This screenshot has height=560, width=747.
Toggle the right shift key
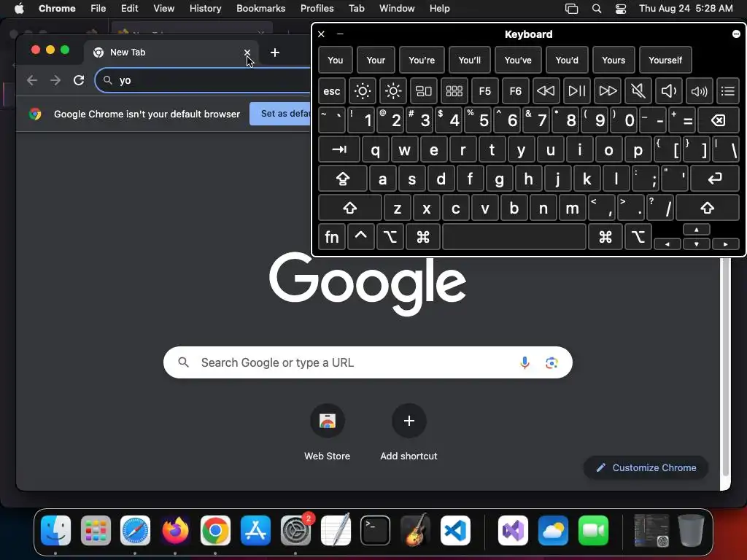708,208
